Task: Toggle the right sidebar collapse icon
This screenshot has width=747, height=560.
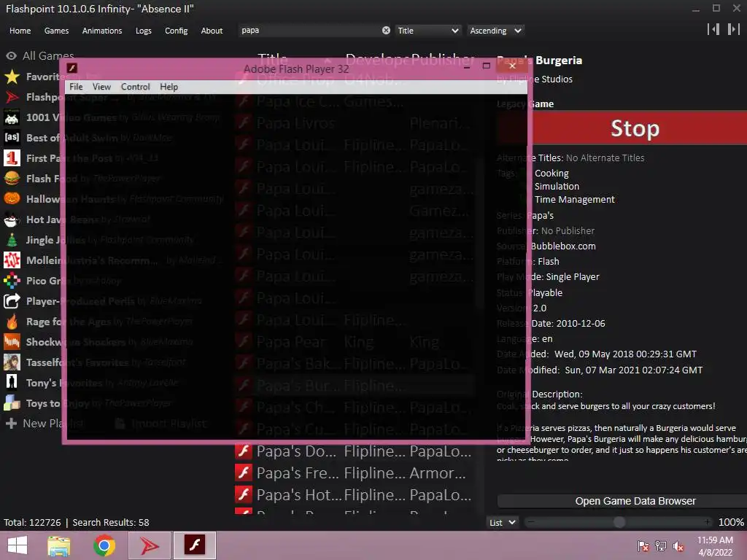Action: pyautogui.click(x=734, y=29)
